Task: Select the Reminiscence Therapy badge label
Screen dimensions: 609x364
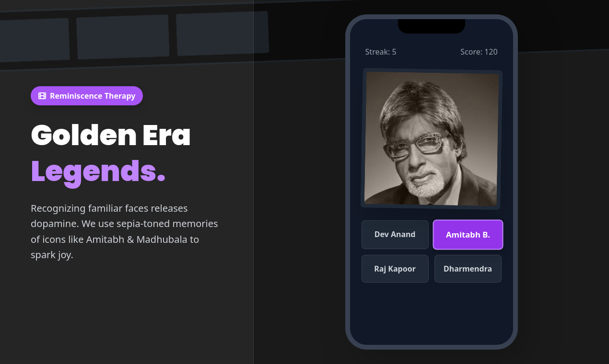Action: pyautogui.click(x=93, y=96)
